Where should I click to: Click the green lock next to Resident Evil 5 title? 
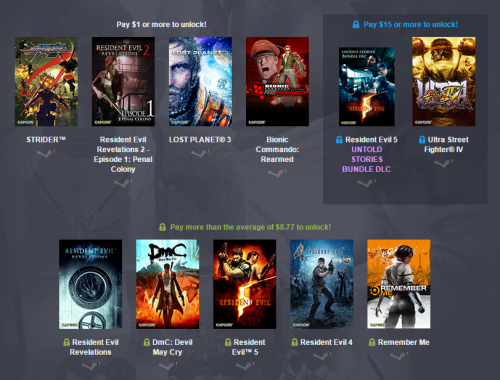pyautogui.click(x=228, y=342)
